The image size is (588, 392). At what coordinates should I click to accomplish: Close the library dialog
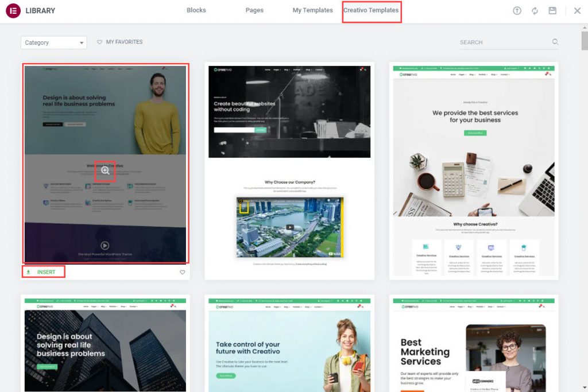(578, 10)
